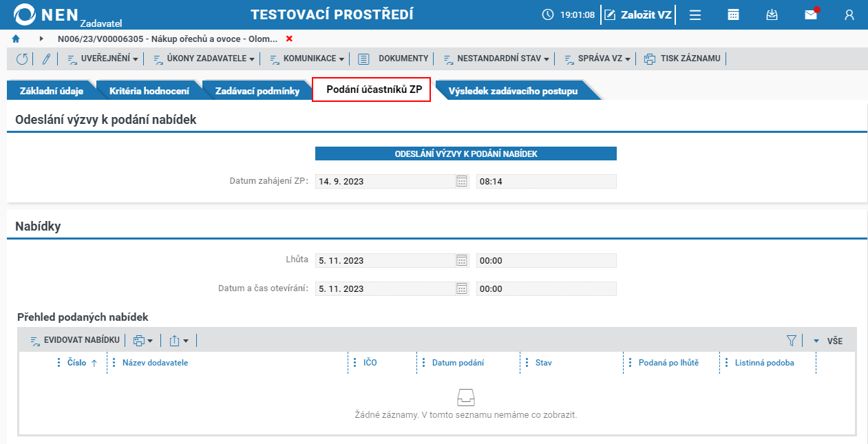The width and height of the screenshot is (868, 444).
Task: Open column menu dots for IČO
Action: (x=354, y=363)
